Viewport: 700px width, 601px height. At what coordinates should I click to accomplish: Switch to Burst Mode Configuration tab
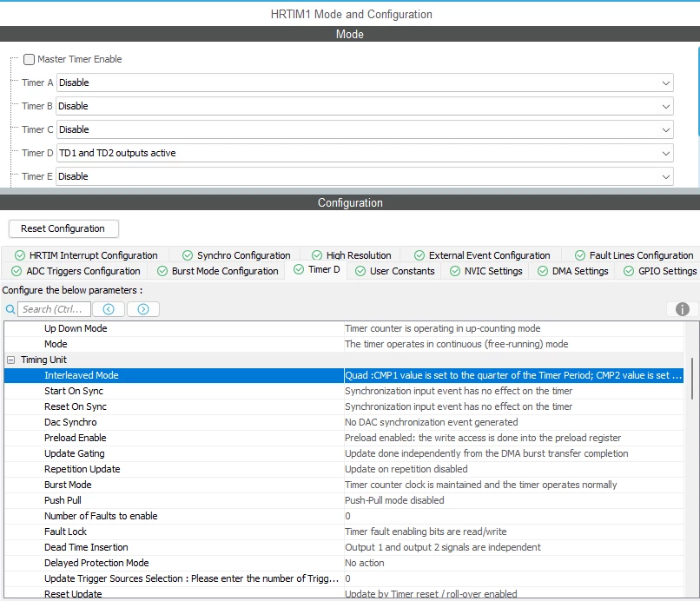point(218,271)
